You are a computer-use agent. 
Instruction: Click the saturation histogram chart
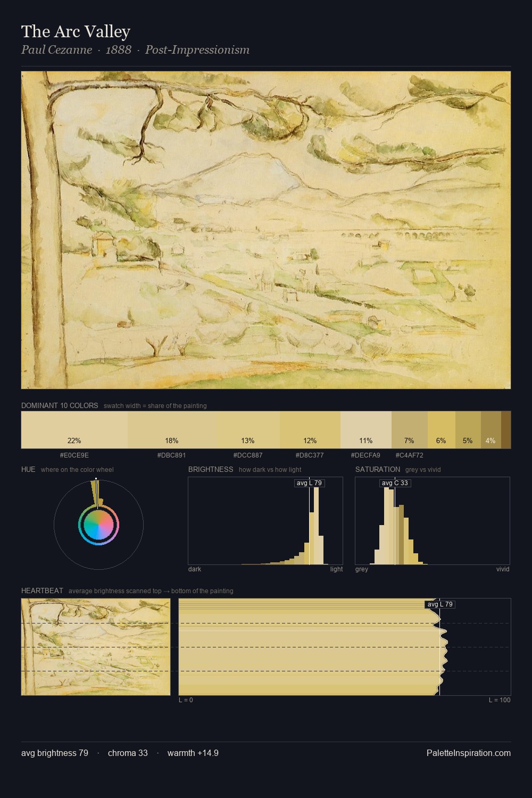[x=433, y=521]
